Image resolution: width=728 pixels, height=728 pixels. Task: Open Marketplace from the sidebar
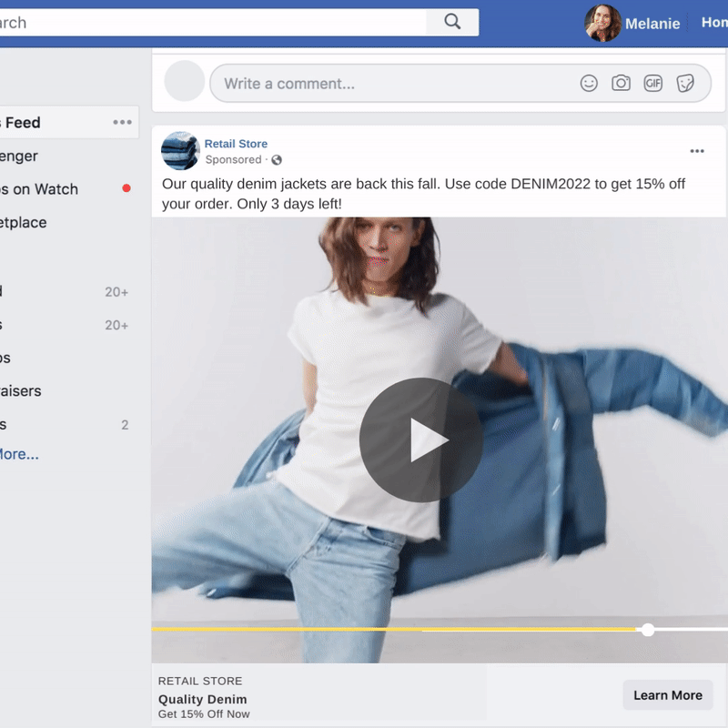click(24, 222)
